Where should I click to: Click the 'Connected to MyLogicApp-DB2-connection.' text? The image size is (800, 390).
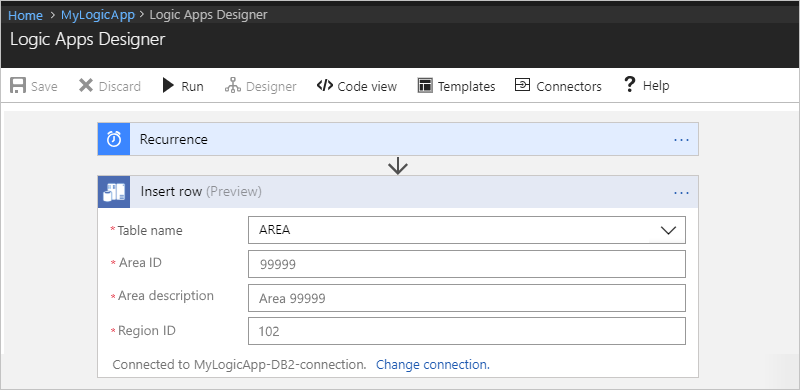tap(239, 364)
